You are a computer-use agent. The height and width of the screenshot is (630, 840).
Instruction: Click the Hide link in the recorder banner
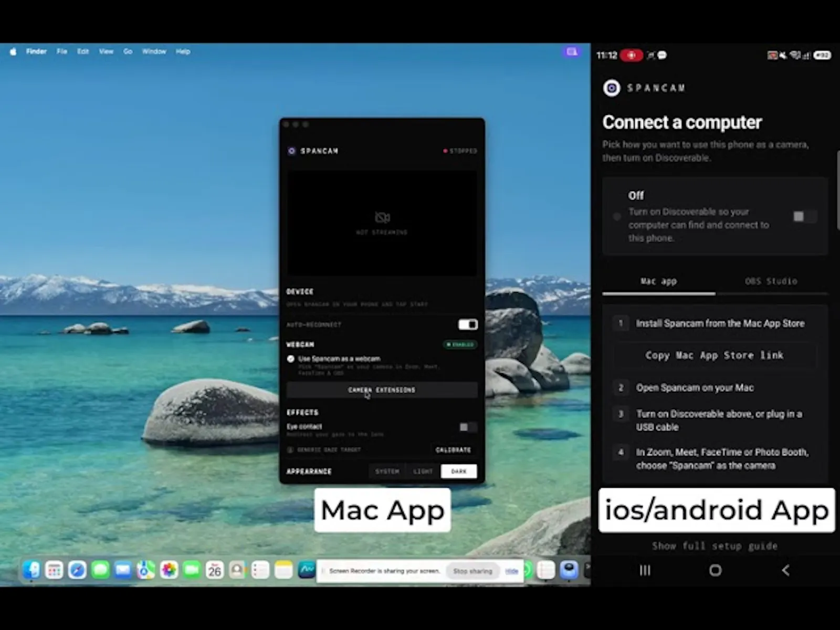pyautogui.click(x=512, y=571)
